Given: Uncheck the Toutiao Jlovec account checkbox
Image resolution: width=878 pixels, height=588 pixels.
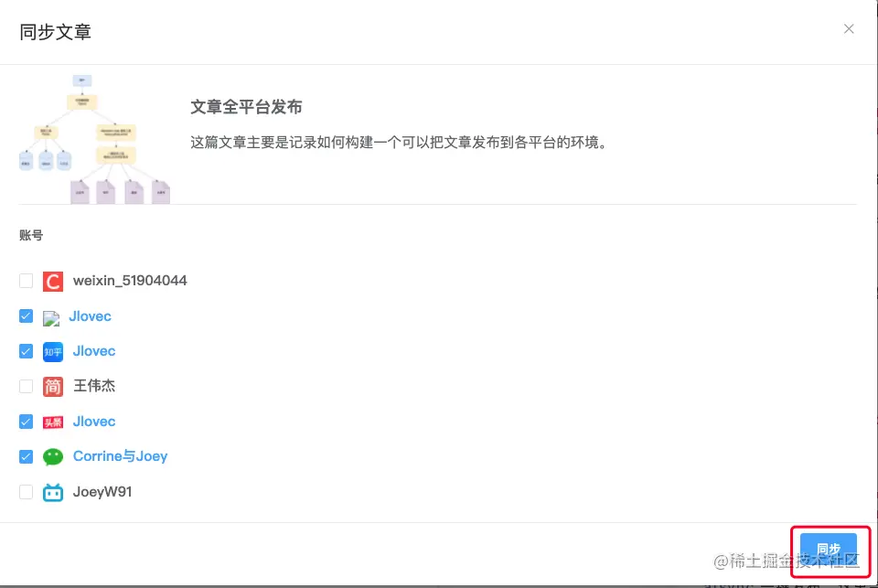Looking at the screenshot, I should point(26,422).
